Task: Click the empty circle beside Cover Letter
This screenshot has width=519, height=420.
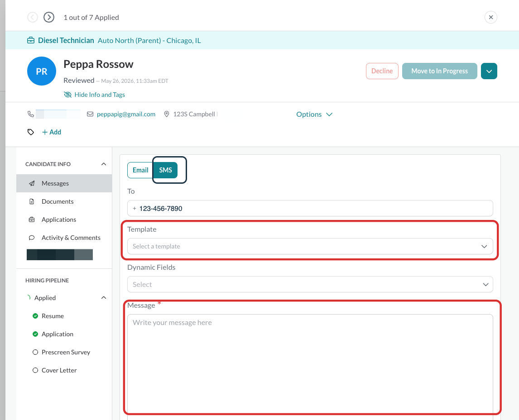Action: (35, 370)
